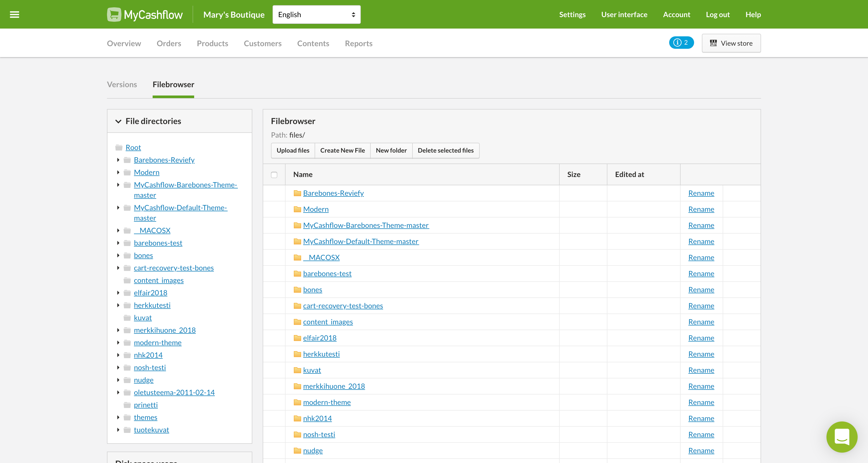
Task: Select the Filebrowser tab
Action: pyautogui.click(x=173, y=84)
